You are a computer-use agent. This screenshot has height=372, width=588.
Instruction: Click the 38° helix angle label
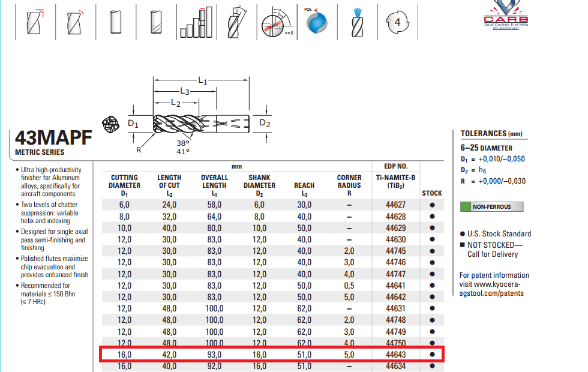tap(183, 143)
